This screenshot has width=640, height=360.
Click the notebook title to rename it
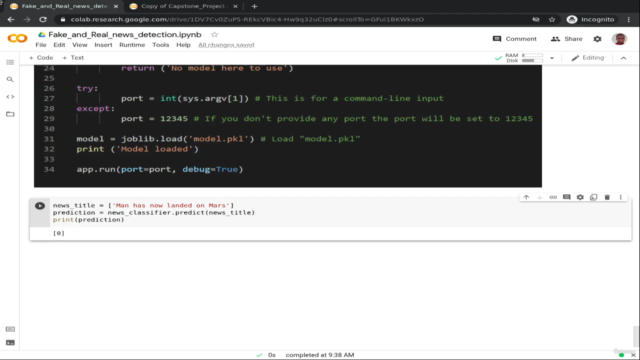(125, 35)
